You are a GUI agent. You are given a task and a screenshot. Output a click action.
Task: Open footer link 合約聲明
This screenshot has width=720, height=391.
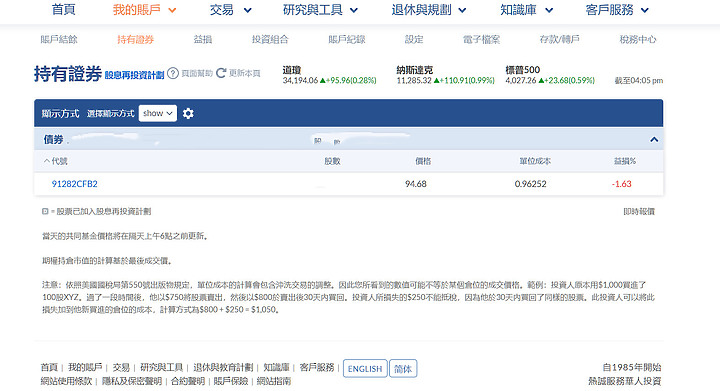[188, 381]
